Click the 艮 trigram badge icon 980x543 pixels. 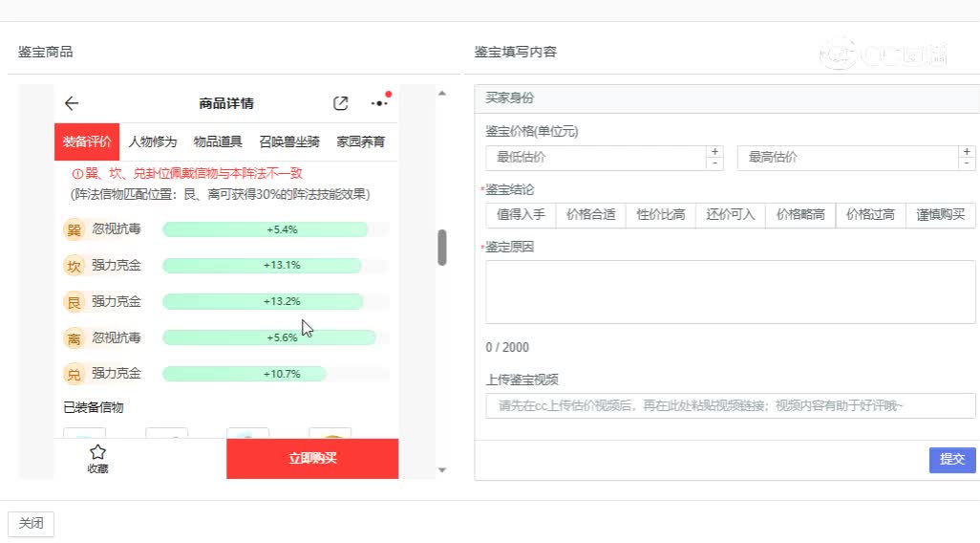click(74, 302)
